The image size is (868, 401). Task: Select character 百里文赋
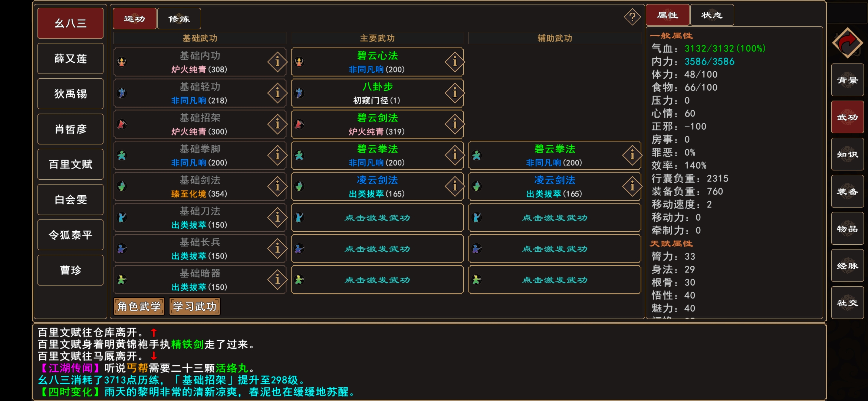tap(70, 164)
